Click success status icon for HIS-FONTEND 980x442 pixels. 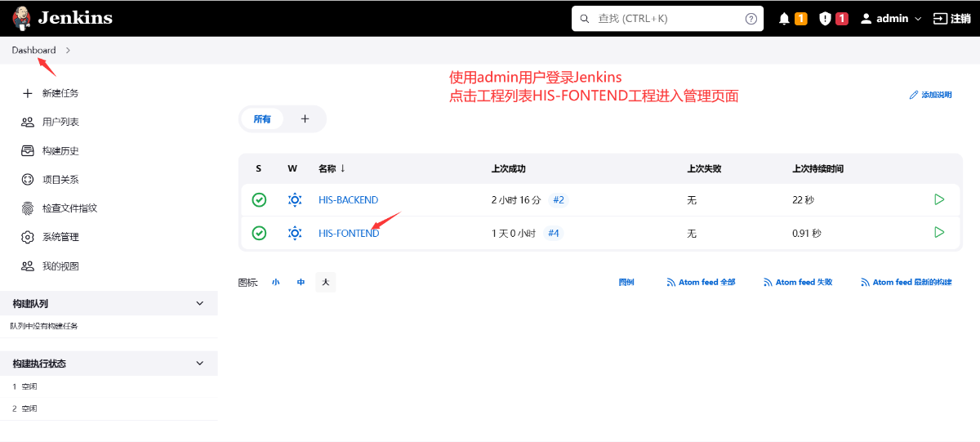pos(259,233)
